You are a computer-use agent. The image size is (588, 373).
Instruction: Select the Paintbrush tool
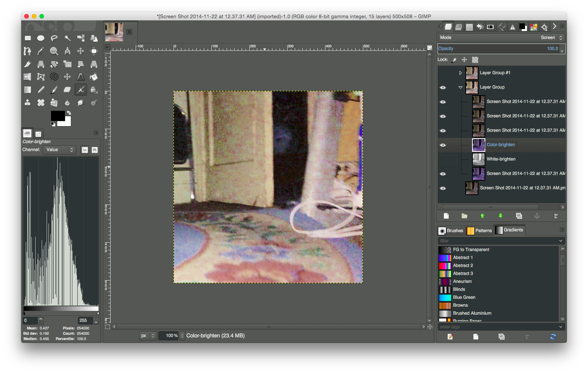pyautogui.click(x=54, y=90)
